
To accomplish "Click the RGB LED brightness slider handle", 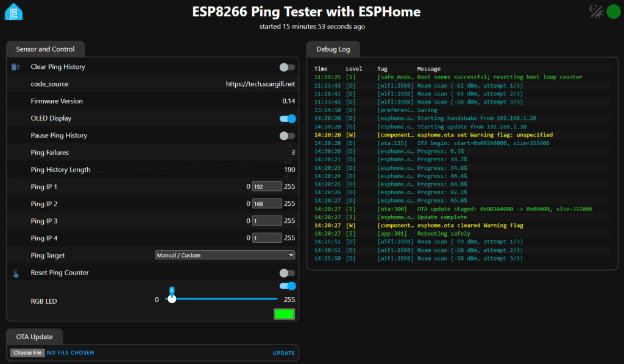I will tap(172, 299).
